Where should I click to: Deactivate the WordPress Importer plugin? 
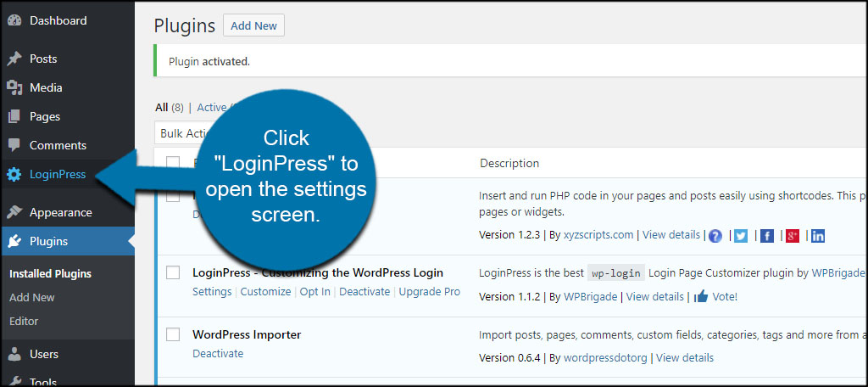pos(218,353)
